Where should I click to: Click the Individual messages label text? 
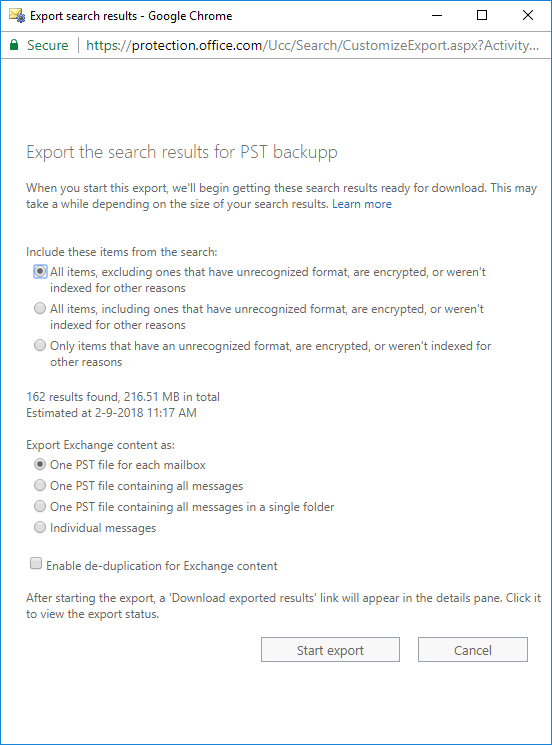103,528
